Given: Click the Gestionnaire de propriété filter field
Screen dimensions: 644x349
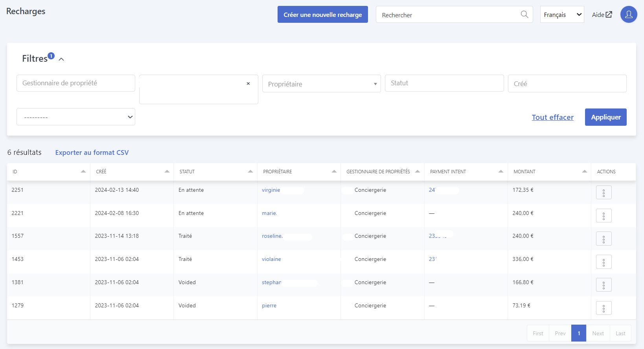Looking at the screenshot, I should (x=76, y=83).
